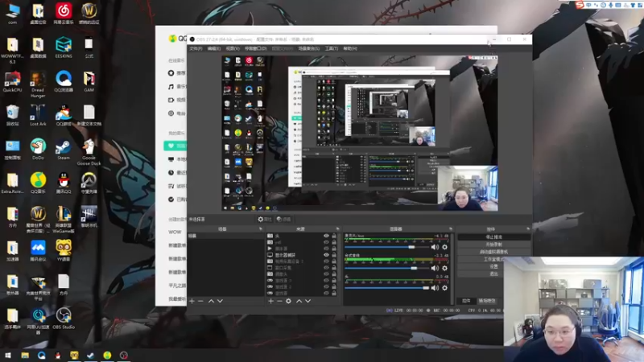Mute the 麦克风/Aux channel speaker icon

click(435, 247)
